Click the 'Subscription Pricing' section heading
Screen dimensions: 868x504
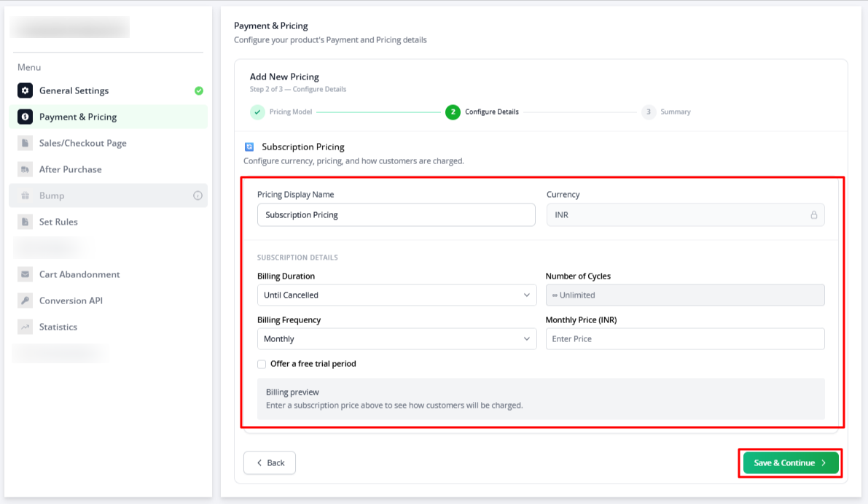click(302, 147)
